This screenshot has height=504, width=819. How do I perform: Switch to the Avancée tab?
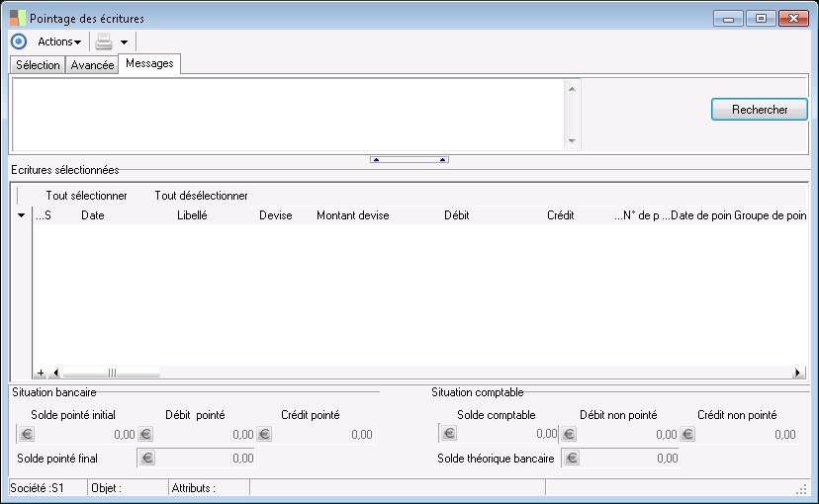tap(92, 65)
